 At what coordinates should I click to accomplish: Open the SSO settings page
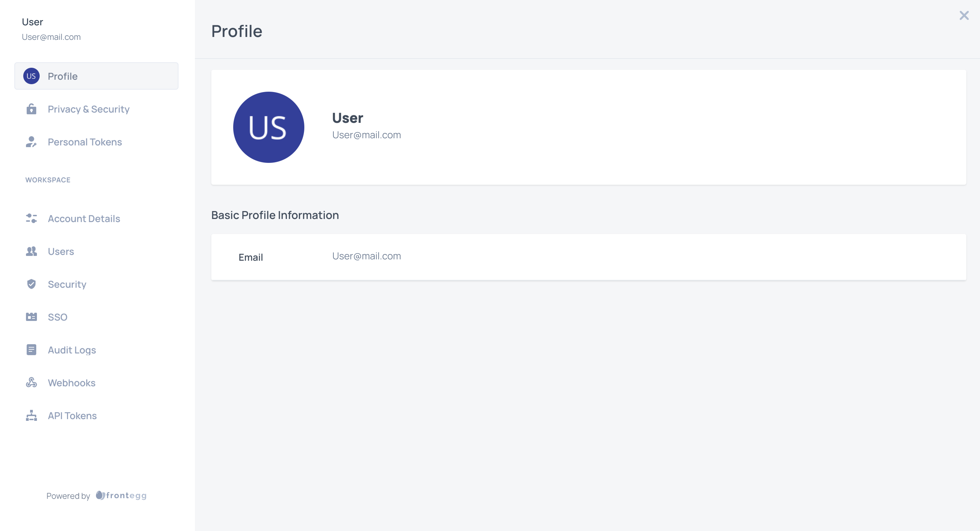[x=57, y=317]
